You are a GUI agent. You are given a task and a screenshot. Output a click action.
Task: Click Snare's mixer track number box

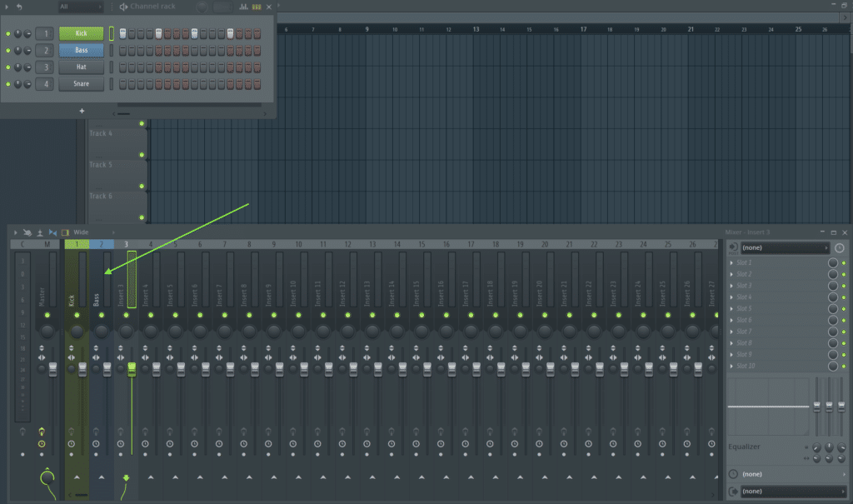(45, 84)
